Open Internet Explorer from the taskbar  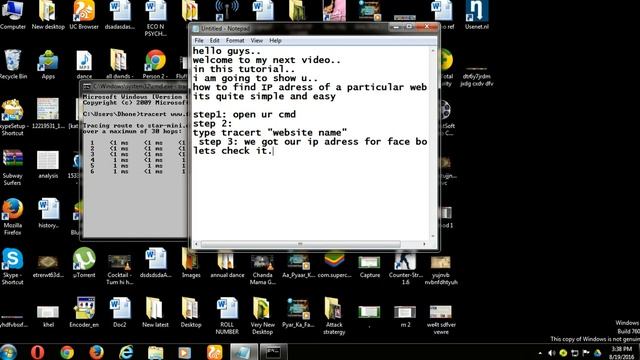[126, 352]
